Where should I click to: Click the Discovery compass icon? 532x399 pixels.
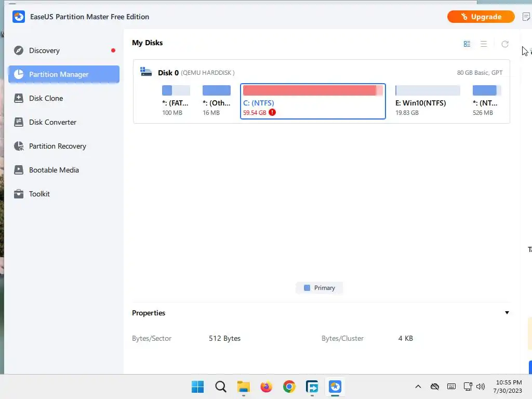point(19,50)
